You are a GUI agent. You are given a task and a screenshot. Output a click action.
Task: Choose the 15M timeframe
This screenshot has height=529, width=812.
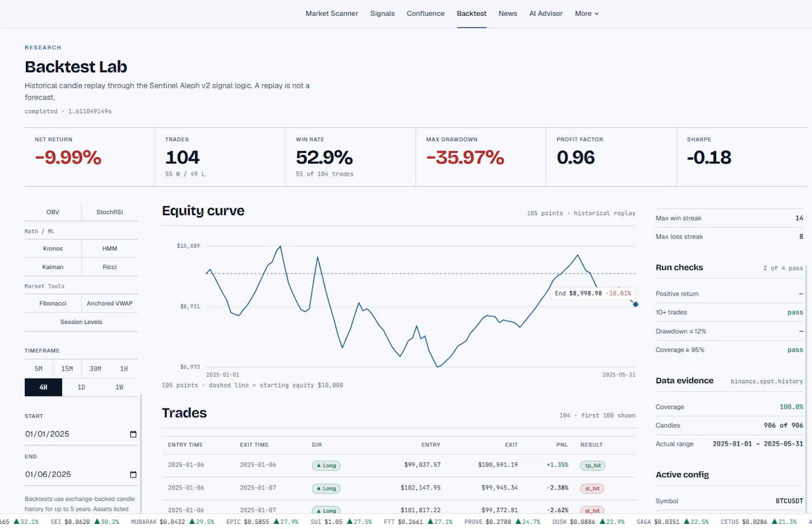pyautogui.click(x=67, y=369)
